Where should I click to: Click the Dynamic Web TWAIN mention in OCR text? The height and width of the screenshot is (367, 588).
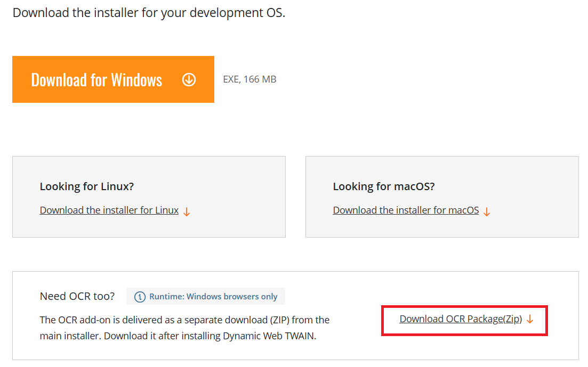click(270, 336)
